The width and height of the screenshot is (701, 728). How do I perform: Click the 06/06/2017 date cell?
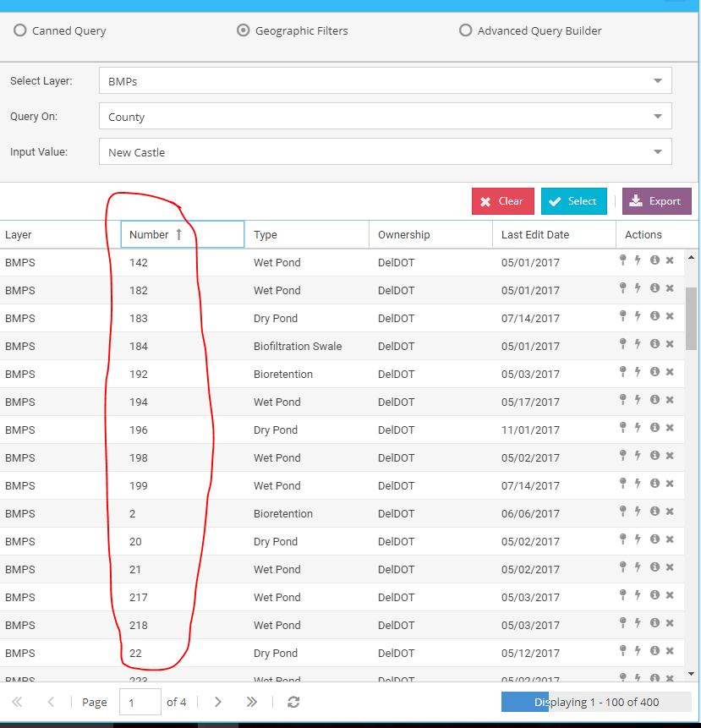tap(555, 513)
